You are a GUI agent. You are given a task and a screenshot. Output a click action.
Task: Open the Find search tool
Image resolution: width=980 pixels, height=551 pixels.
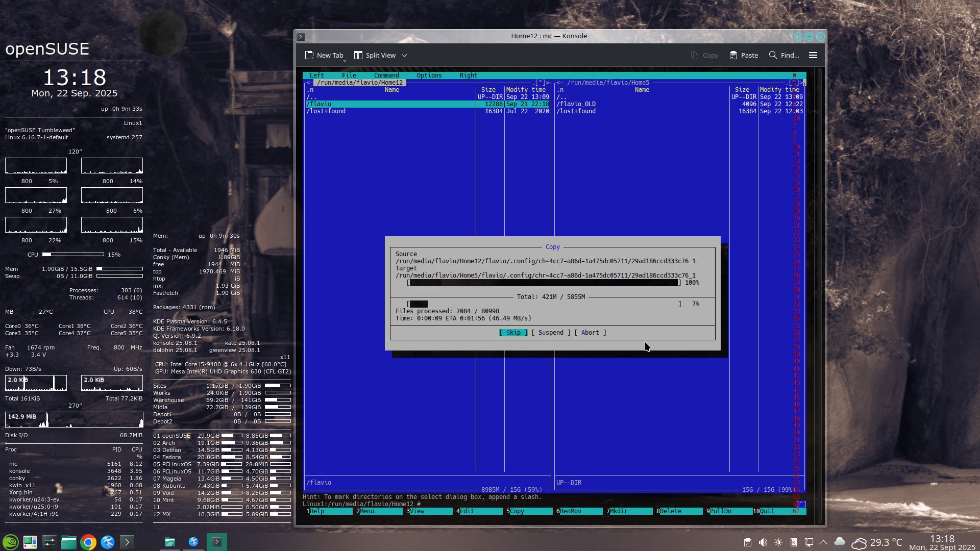784,55
